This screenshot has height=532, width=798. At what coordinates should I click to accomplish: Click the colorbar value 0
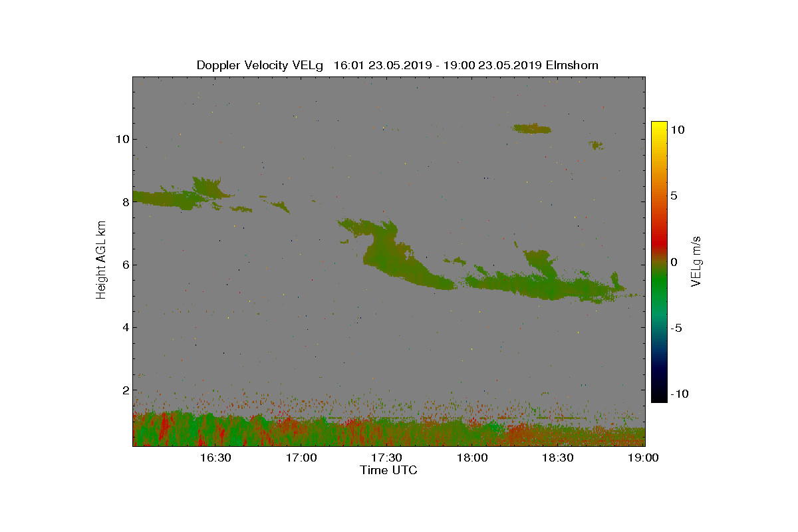[x=674, y=262]
